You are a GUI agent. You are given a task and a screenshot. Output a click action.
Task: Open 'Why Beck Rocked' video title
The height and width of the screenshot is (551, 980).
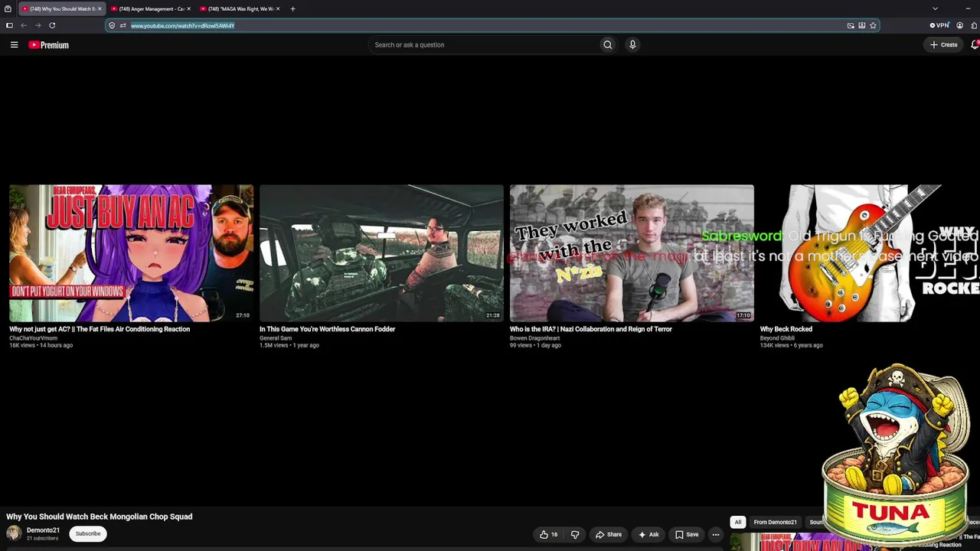[786, 329]
